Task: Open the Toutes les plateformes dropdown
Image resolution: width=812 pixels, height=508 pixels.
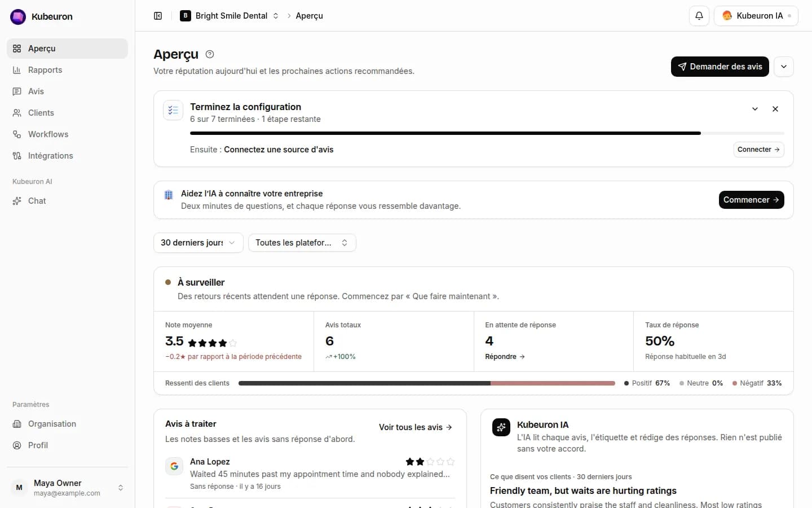Action: click(x=302, y=243)
